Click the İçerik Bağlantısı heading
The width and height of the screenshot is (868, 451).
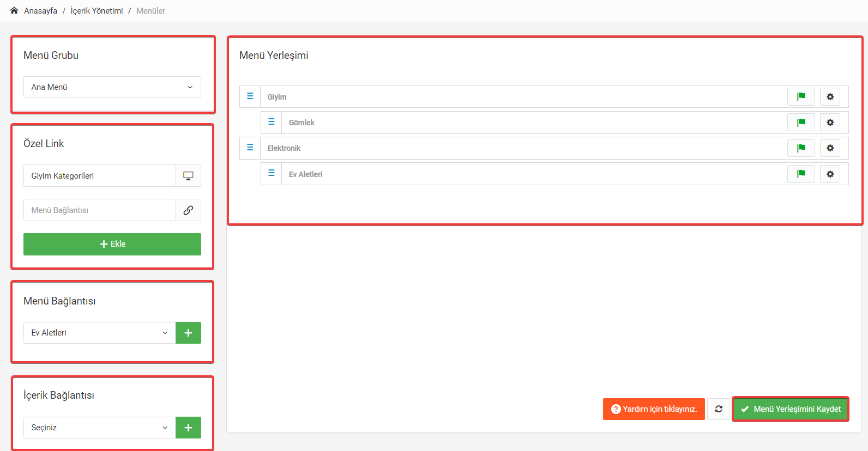pyautogui.click(x=59, y=395)
